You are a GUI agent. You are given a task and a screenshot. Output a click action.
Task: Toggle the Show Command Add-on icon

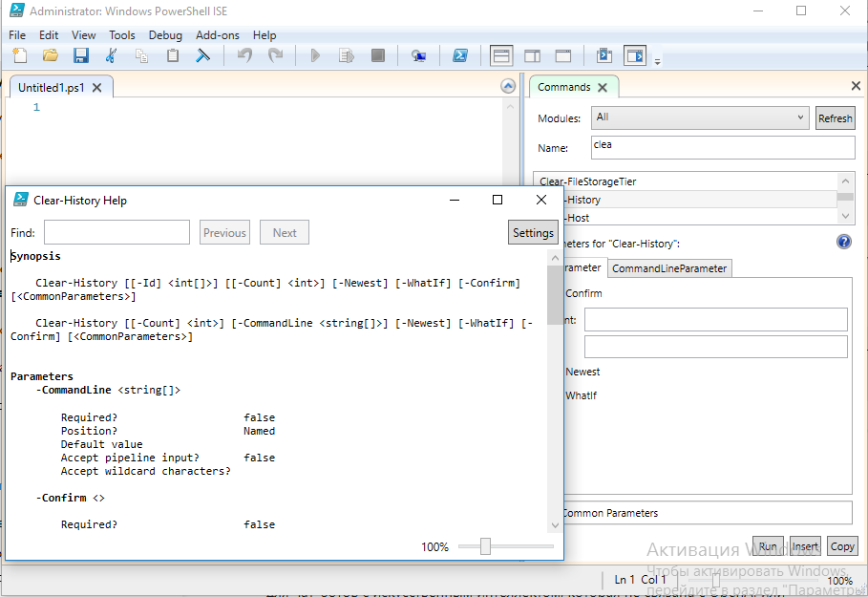point(635,56)
